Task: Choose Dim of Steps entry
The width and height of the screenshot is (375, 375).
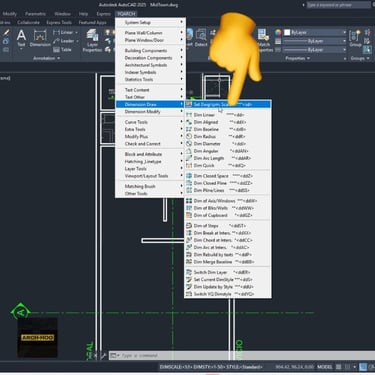Action: (x=228, y=226)
